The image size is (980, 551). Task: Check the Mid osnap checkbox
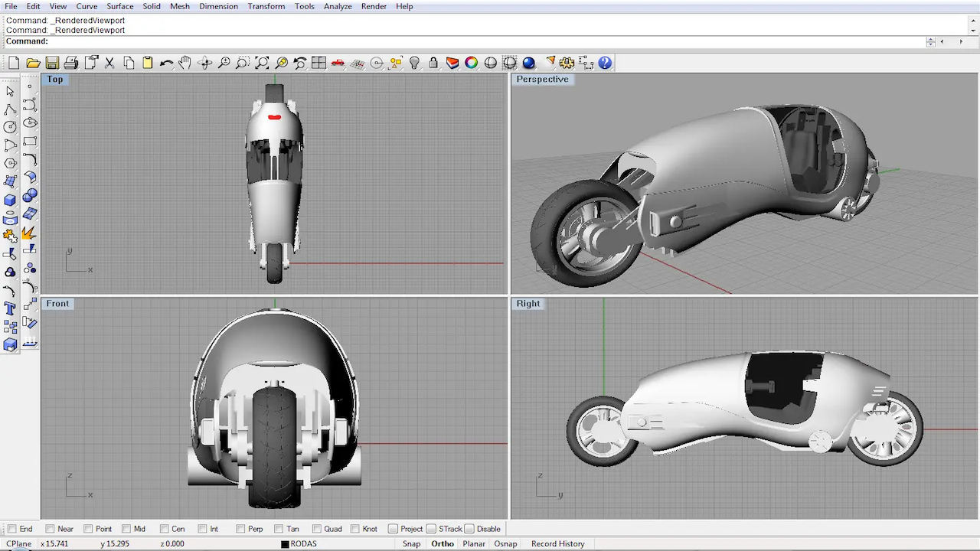coord(126,528)
